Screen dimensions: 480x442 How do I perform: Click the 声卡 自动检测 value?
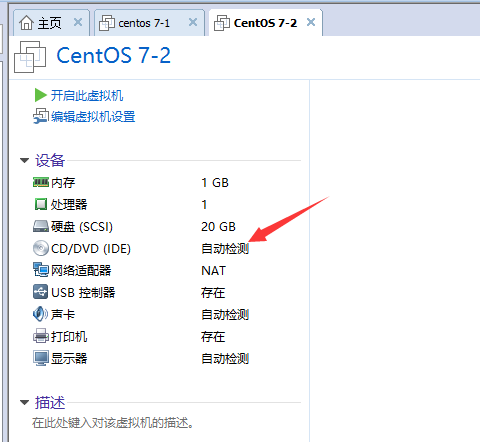tap(225, 315)
